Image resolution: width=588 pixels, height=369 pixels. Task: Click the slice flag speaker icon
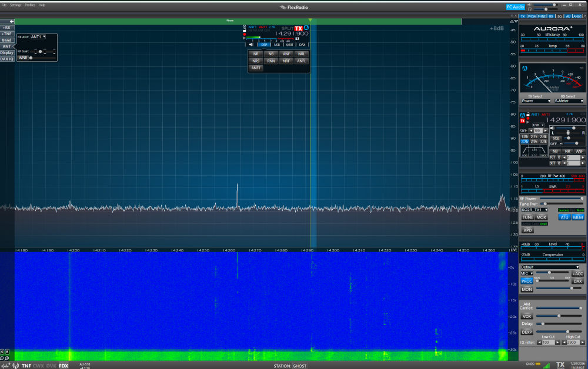(250, 45)
